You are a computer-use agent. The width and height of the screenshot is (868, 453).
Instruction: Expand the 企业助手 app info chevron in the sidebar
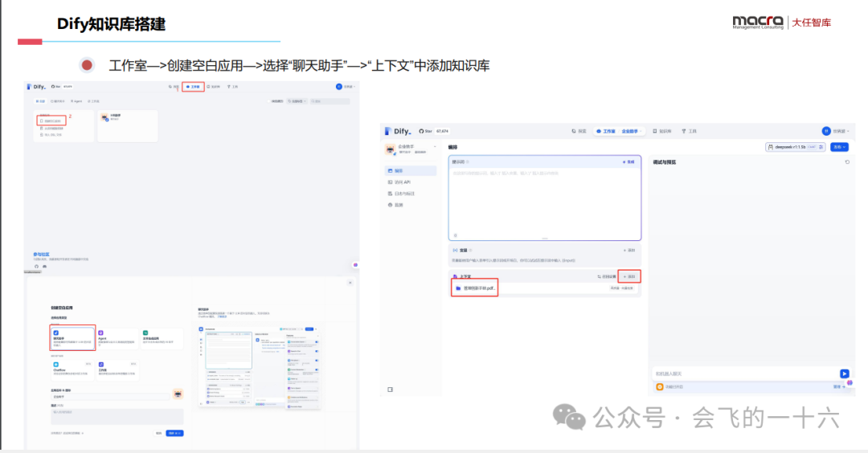435,146
